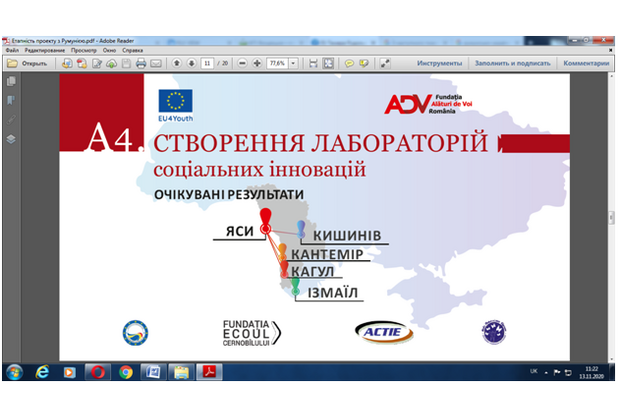The height and width of the screenshot is (420, 620).
Task: Print the document with the printer icon
Action: pyautogui.click(x=141, y=63)
